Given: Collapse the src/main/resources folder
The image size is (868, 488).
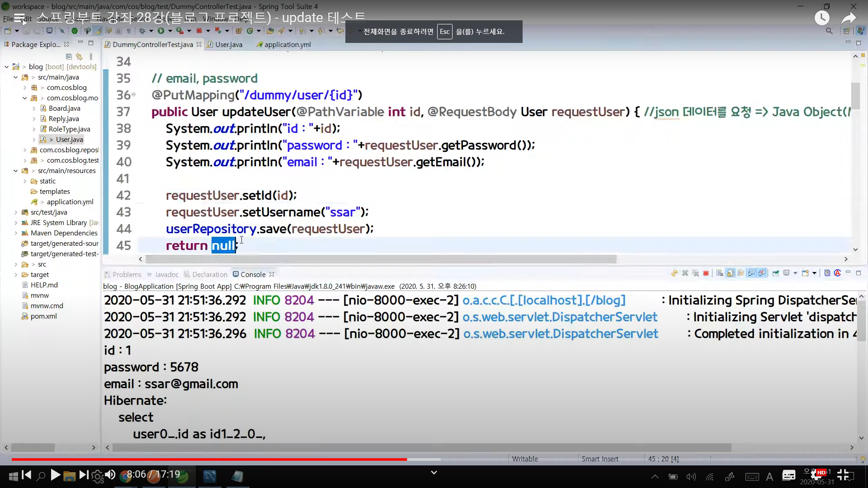Looking at the screenshot, I should (x=15, y=171).
